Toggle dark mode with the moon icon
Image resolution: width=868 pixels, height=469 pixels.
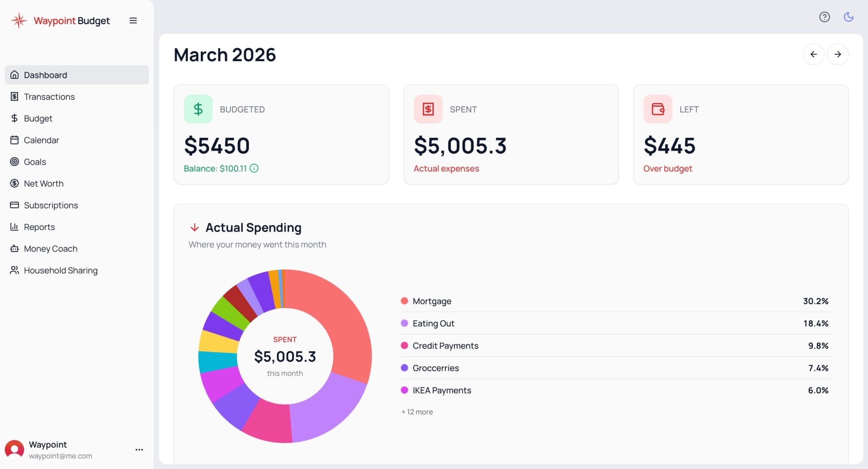tap(848, 17)
